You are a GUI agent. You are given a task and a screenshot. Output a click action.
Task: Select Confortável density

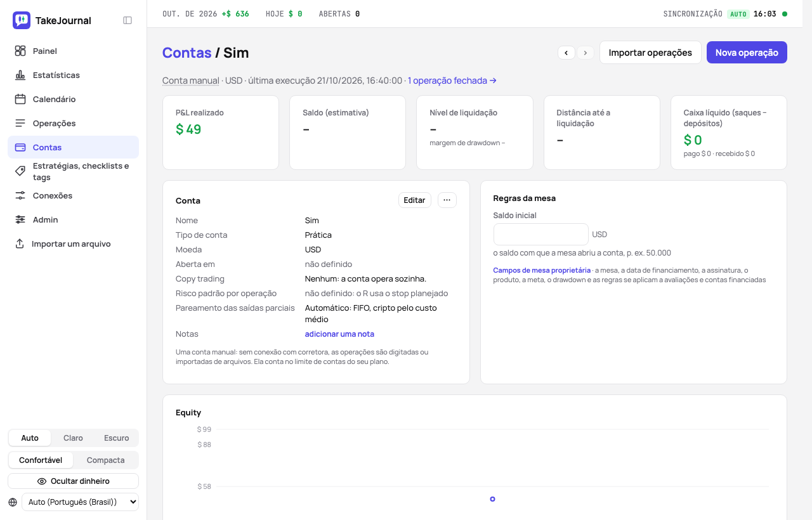(41, 460)
